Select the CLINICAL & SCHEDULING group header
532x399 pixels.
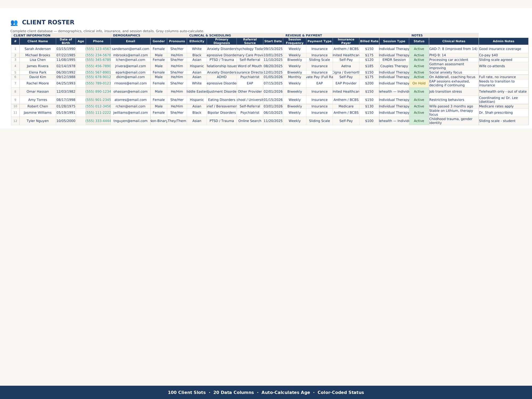click(235, 35)
